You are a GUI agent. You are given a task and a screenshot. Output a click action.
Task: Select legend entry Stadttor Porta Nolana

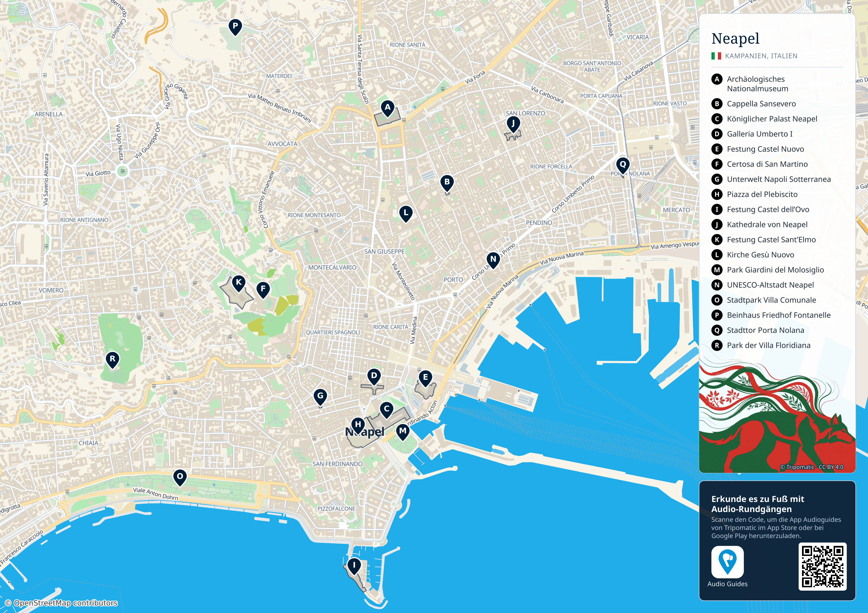pyautogui.click(x=766, y=331)
